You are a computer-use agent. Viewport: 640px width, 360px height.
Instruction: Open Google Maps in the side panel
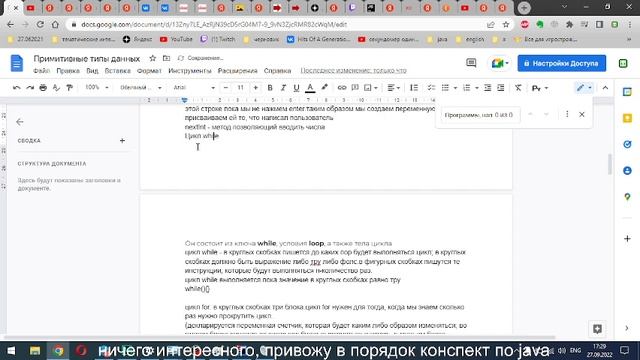[x=627, y=197]
